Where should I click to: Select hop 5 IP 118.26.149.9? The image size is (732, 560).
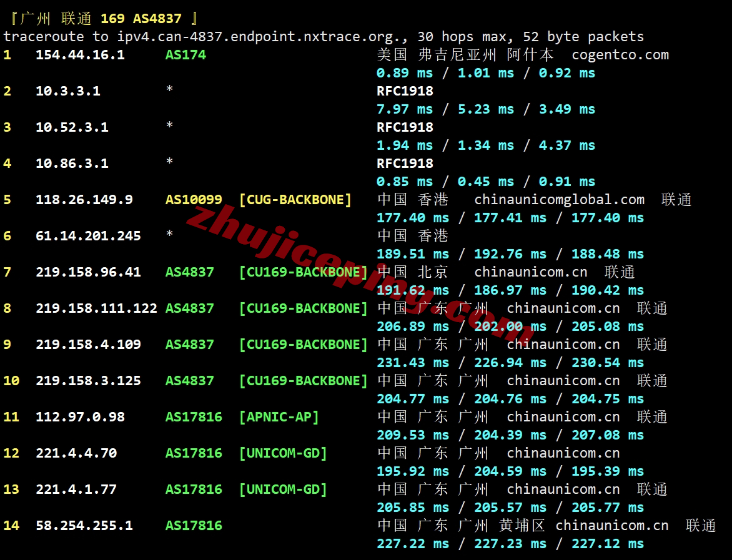pyautogui.click(x=84, y=200)
